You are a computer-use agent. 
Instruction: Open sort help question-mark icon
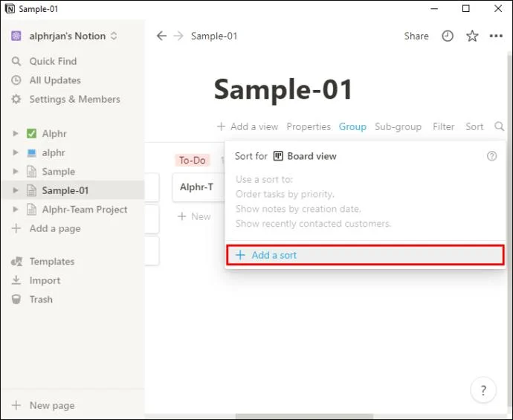(491, 156)
